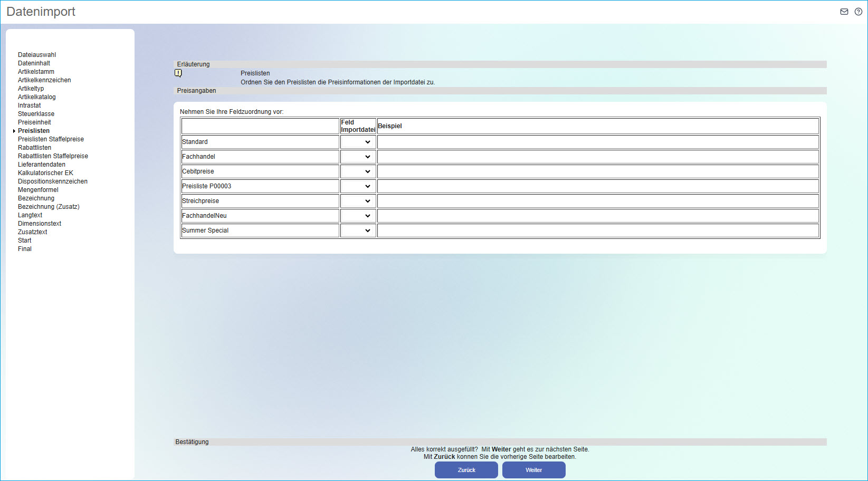
Task: Click the FachhandelNeu row label
Action: pyautogui.click(x=204, y=216)
